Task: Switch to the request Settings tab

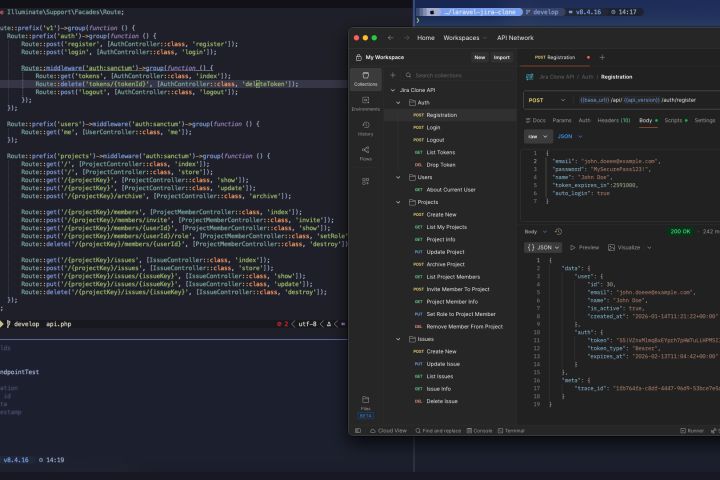Action: click(x=704, y=120)
